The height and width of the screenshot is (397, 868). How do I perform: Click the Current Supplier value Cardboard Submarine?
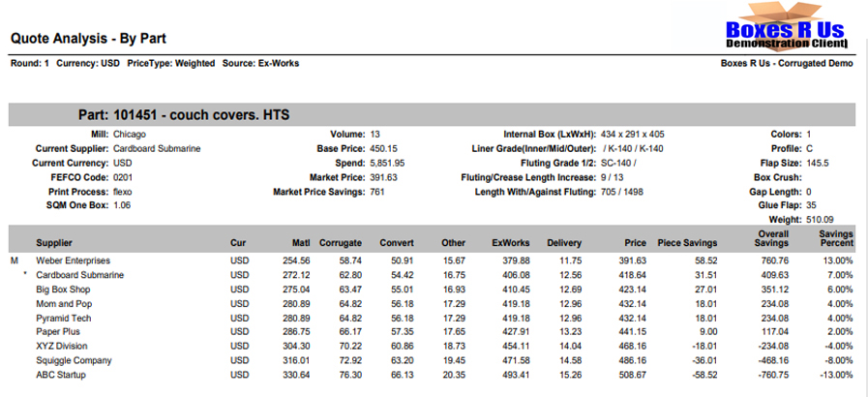click(157, 148)
